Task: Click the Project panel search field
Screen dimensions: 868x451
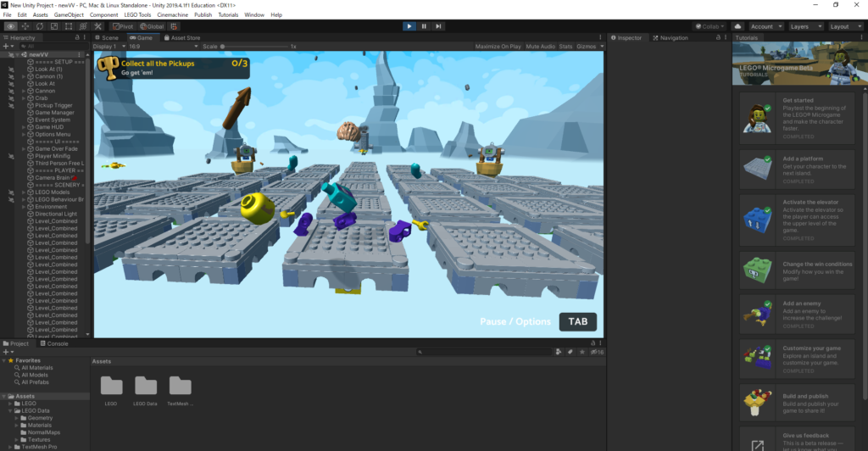Action: [484, 352]
